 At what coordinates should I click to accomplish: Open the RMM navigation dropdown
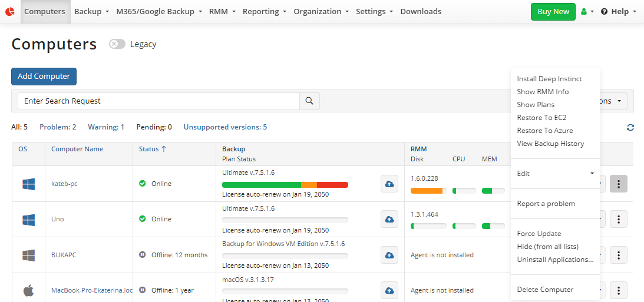click(x=222, y=12)
